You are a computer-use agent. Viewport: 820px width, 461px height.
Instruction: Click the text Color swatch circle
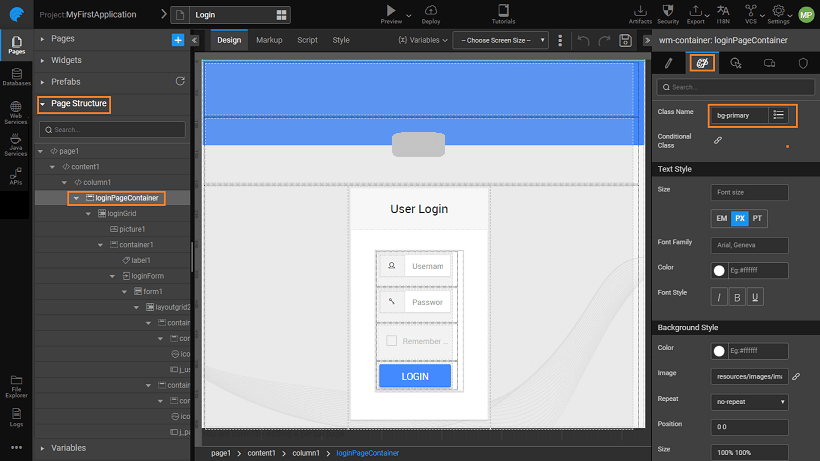[718, 270]
